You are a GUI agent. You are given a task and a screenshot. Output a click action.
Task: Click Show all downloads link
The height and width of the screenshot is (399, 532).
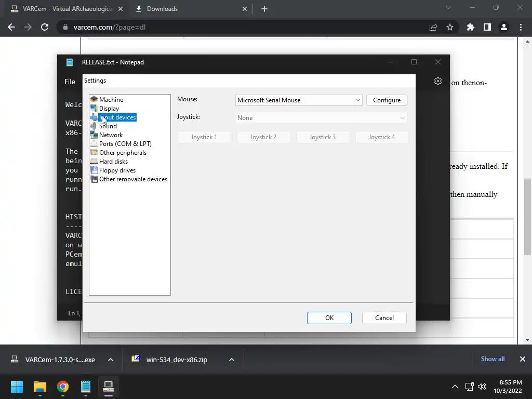point(493,359)
